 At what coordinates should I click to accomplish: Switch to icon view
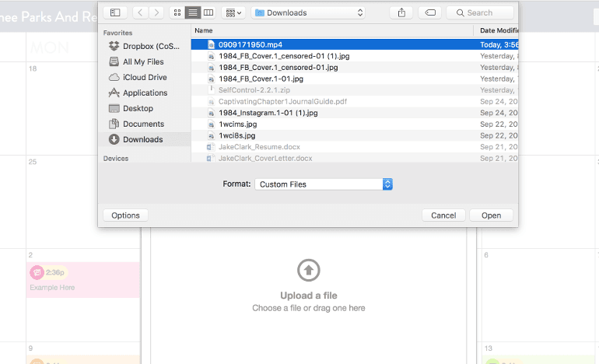click(177, 12)
